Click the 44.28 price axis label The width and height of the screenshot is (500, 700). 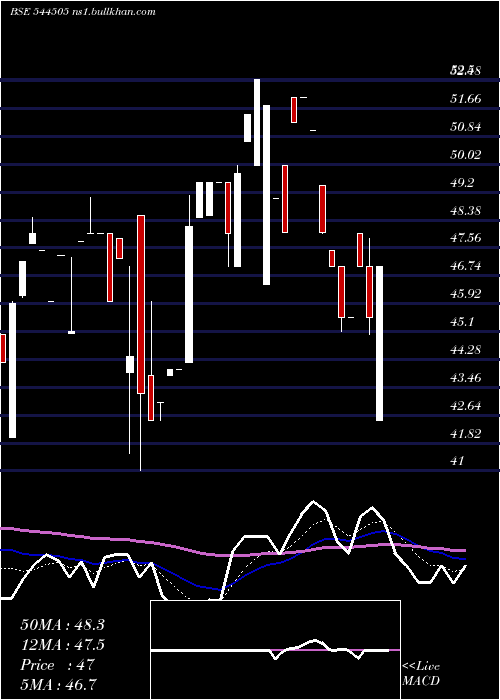[x=466, y=350]
